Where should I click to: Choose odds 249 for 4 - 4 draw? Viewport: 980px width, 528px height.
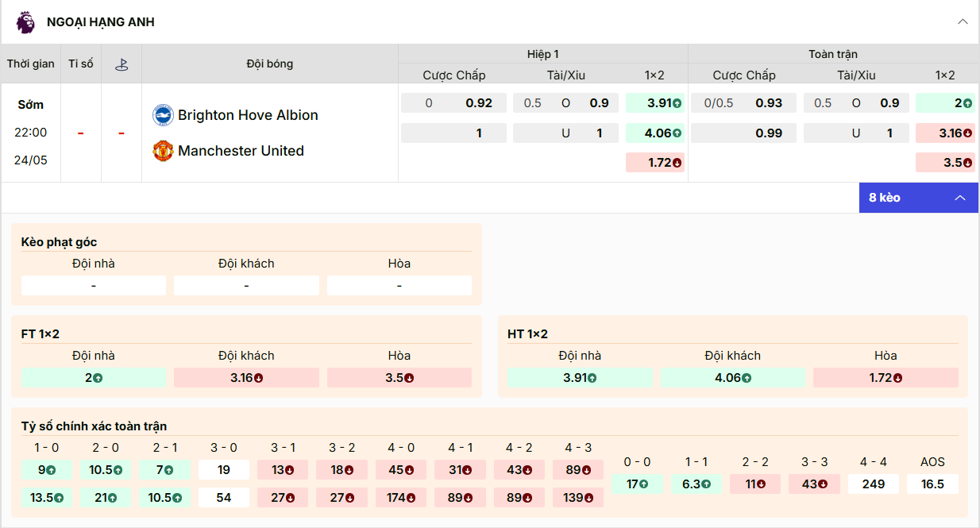pyautogui.click(x=874, y=484)
